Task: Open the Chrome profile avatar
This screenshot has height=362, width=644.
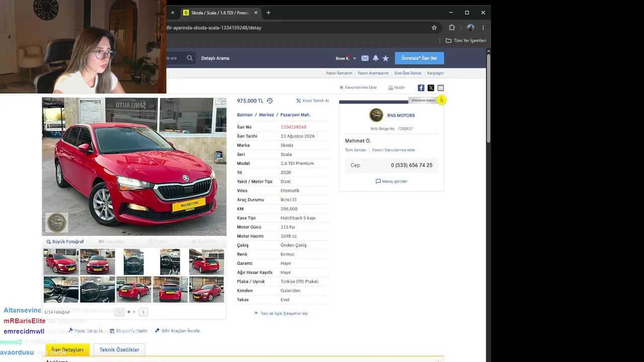Action: (470, 28)
